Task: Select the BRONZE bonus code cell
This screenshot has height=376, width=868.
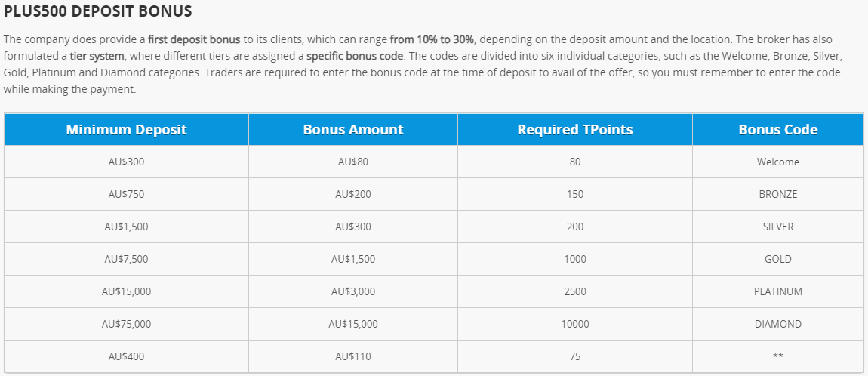Action: [x=778, y=194]
